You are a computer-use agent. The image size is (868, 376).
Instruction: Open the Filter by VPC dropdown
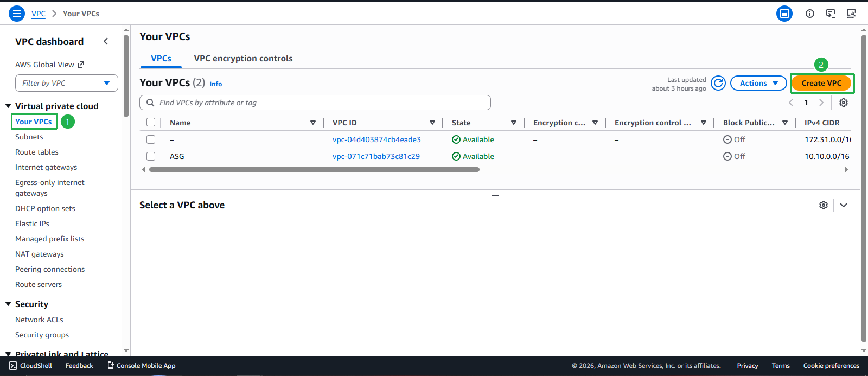[67, 83]
